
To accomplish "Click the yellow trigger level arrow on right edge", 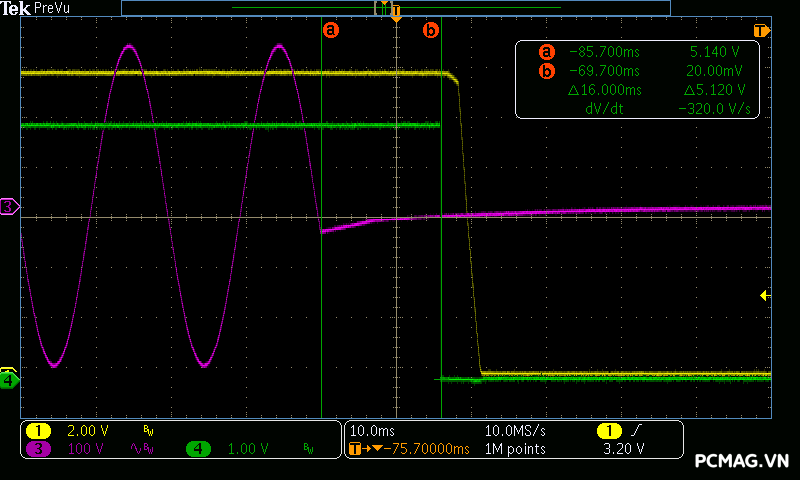I will [x=765, y=295].
